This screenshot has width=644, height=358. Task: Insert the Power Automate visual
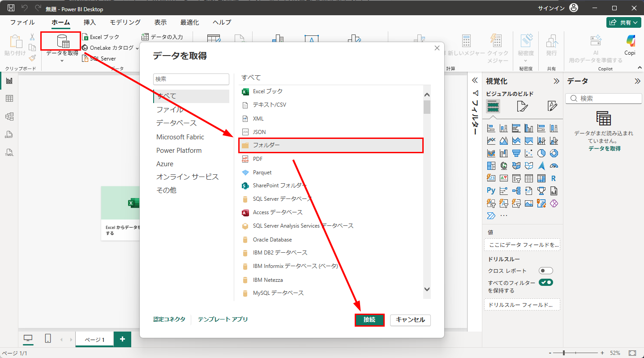point(491,216)
